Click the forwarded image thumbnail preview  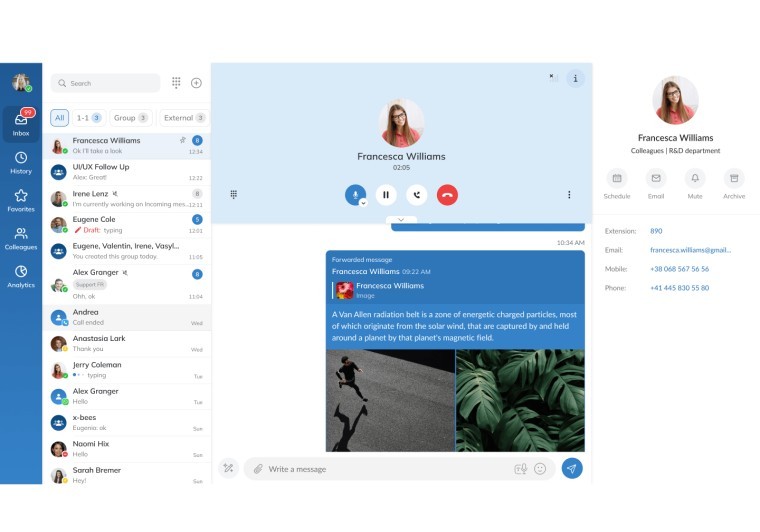[x=345, y=290]
